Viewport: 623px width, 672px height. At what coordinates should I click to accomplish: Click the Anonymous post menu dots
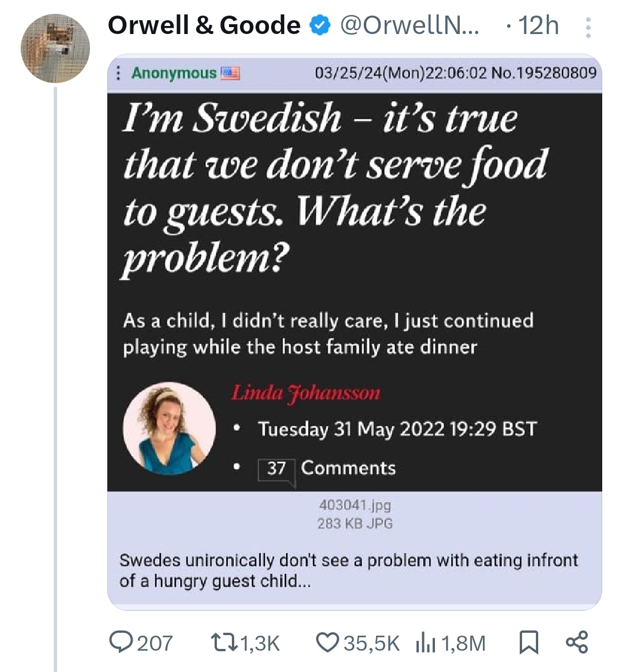118,73
